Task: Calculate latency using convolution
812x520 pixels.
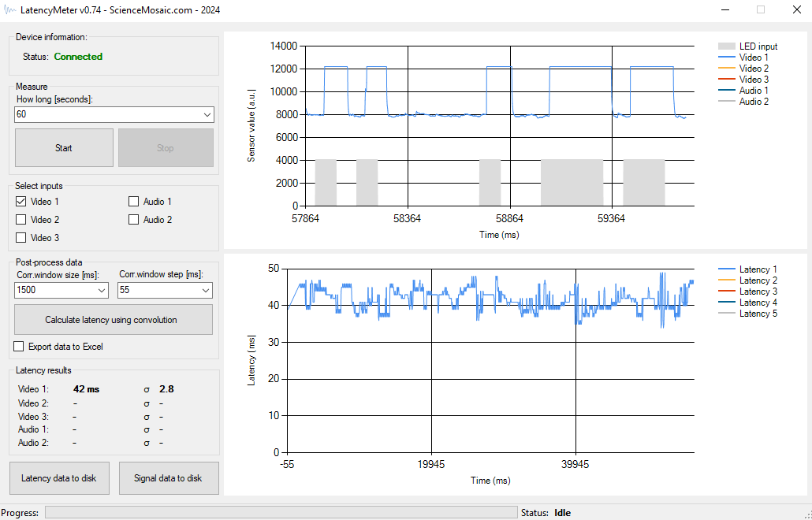Action: (114, 320)
